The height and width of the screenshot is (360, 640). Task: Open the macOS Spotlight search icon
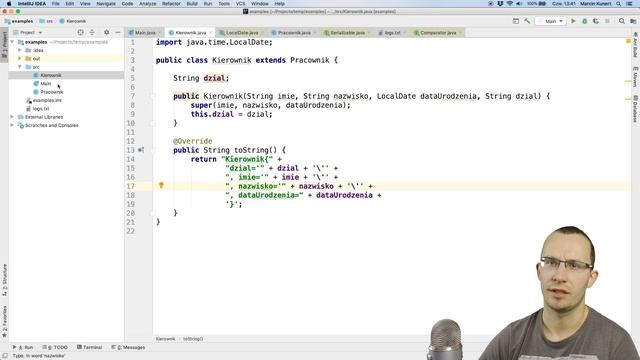tap(619, 4)
